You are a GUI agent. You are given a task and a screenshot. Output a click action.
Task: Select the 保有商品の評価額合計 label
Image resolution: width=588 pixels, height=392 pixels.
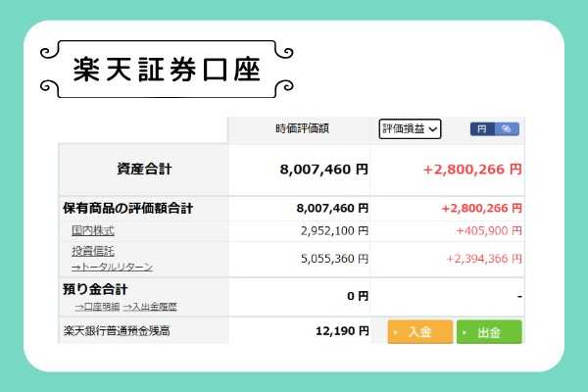(127, 208)
